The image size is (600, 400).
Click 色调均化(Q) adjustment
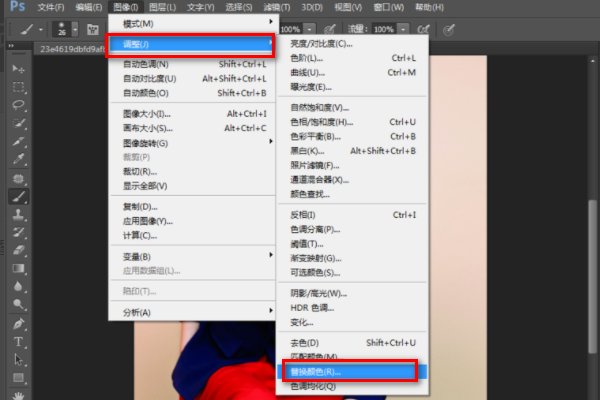click(x=352, y=387)
